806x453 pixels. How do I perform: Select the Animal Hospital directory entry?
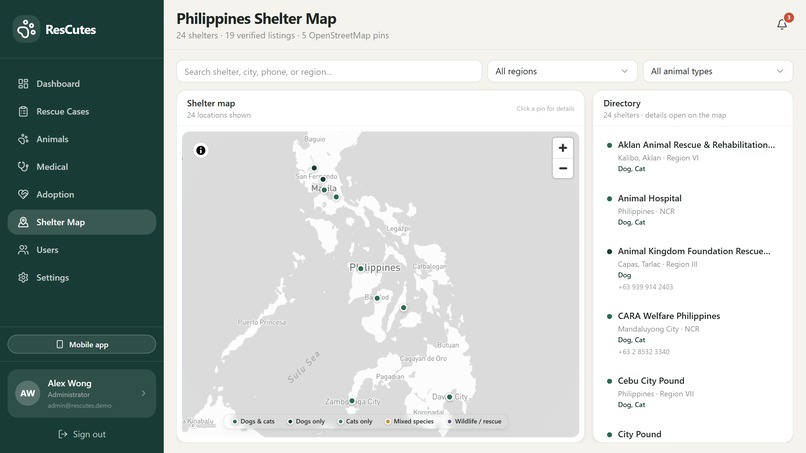pos(692,210)
